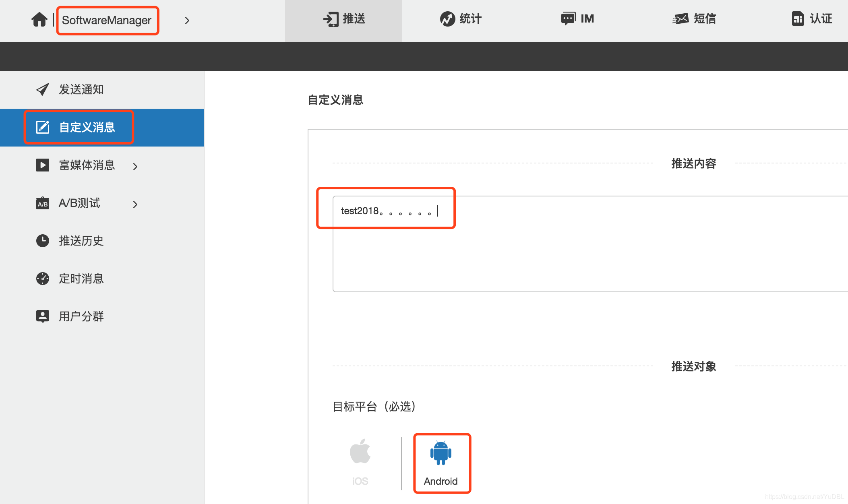Click the 富媒体消息 play icon

pyautogui.click(x=43, y=165)
